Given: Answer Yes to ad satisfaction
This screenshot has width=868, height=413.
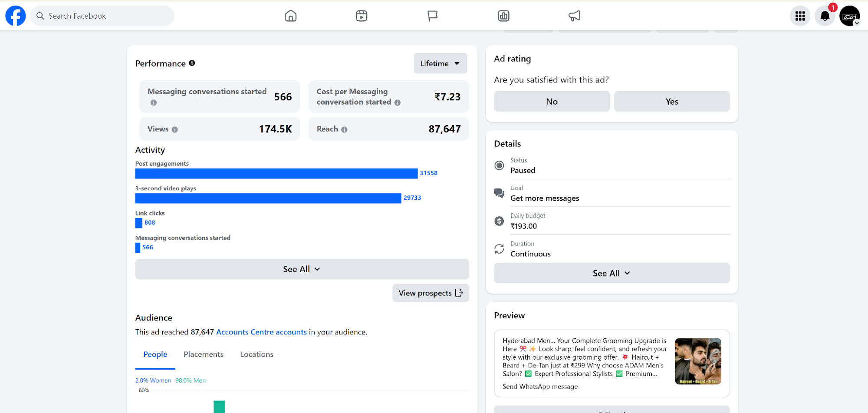Looking at the screenshot, I should (672, 101).
